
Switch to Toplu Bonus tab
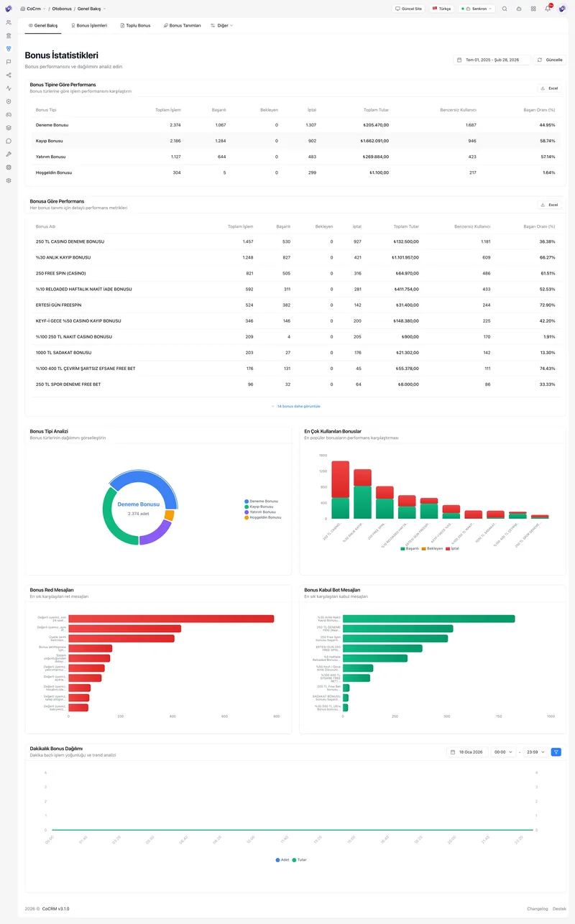point(135,25)
